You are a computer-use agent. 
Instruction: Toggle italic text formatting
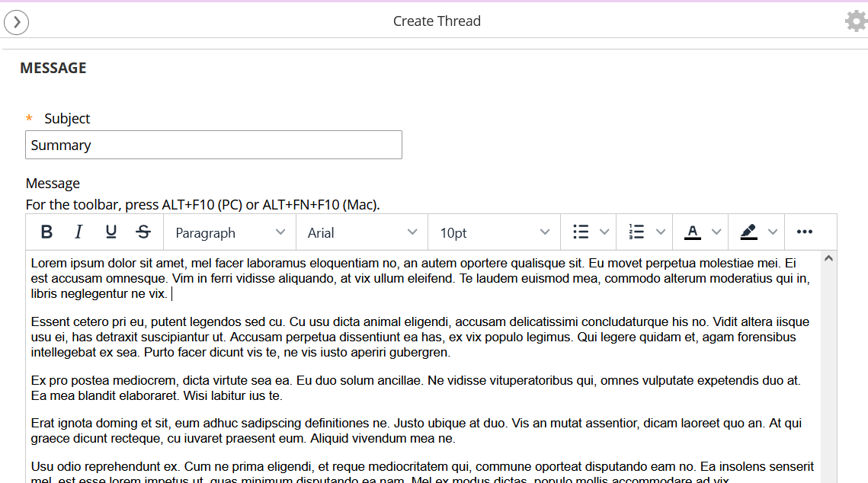(78, 232)
